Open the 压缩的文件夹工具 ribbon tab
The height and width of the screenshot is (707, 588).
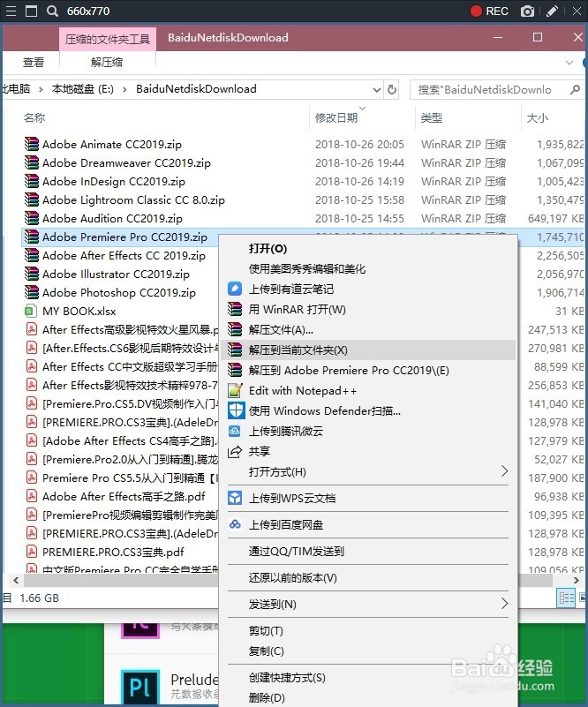(x=108, y=39)
